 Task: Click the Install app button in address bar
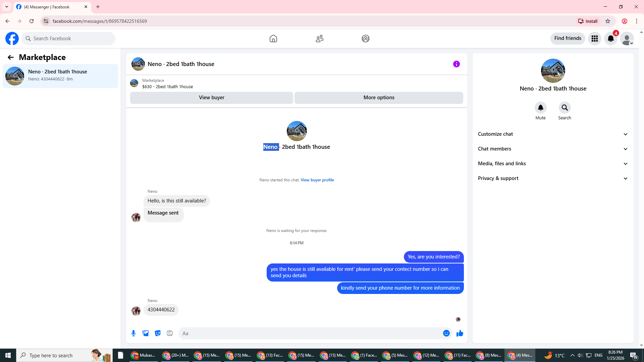(x=588, y=21)
